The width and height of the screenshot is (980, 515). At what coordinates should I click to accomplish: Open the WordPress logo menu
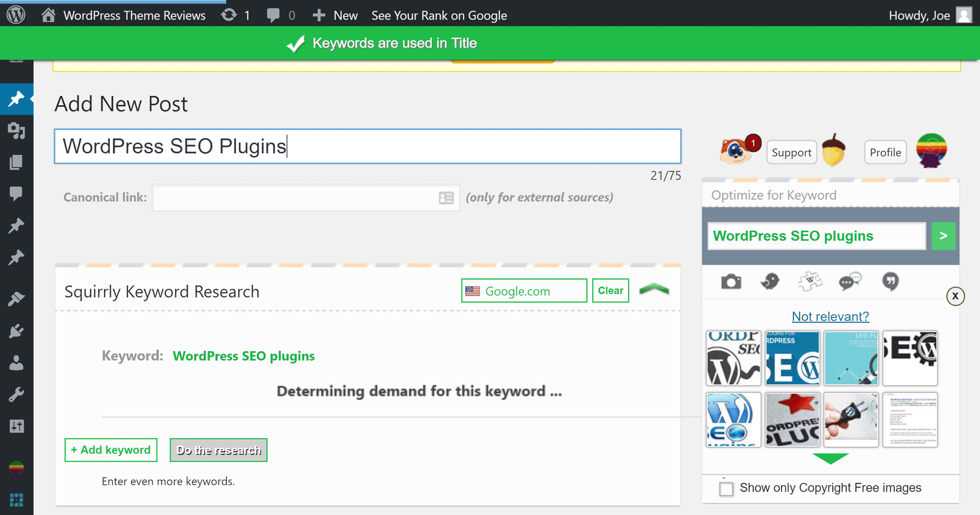coord(16,15)
